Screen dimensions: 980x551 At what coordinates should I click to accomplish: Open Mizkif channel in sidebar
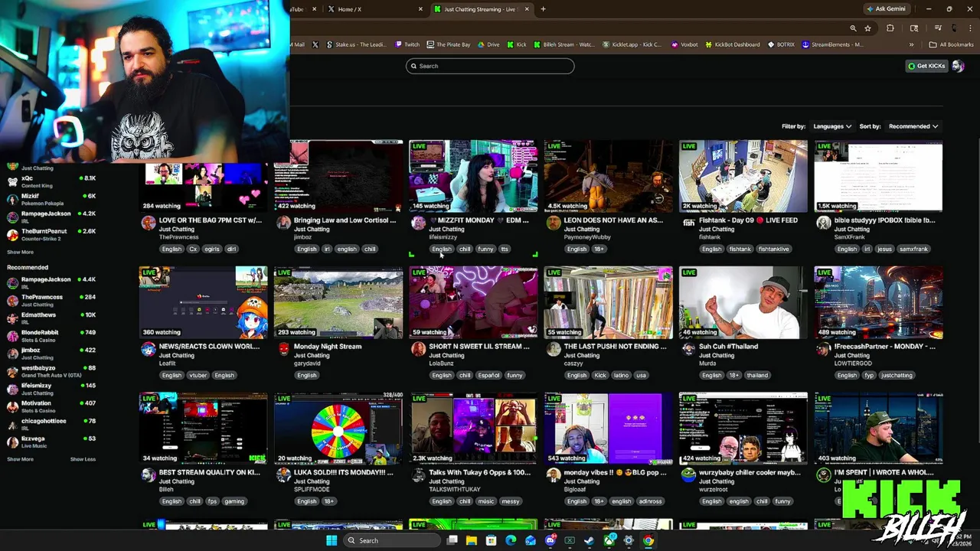[51, 199]
